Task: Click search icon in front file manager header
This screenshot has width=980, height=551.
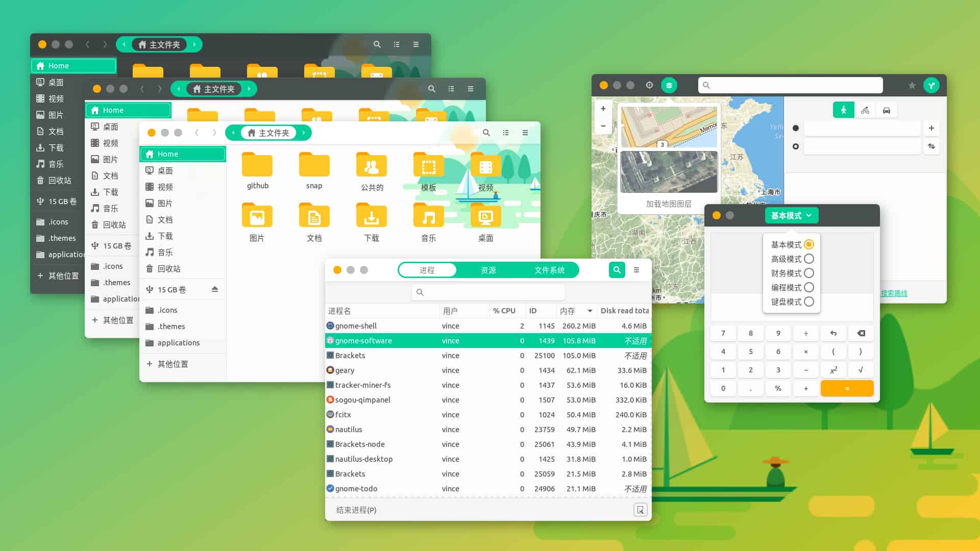Action: pos(486,133)
